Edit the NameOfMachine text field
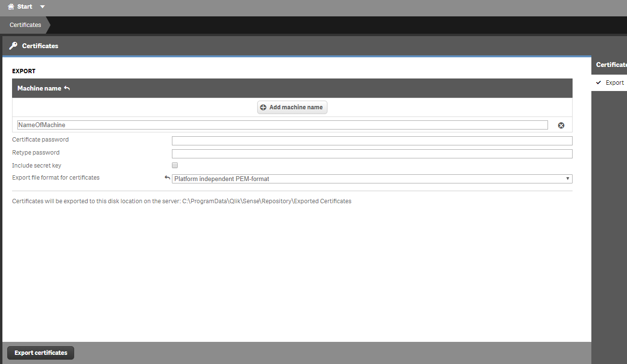 pos(282,125)
